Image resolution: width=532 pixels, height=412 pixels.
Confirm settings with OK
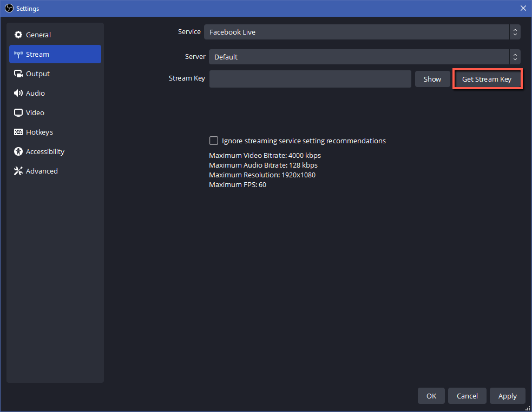[x=431, y=396]
